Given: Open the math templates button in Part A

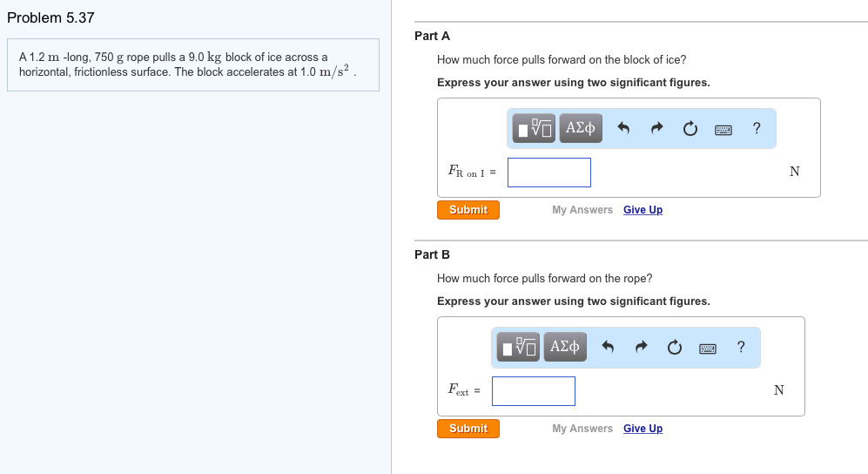Looking at the screenshot, I should coord(534,129).
